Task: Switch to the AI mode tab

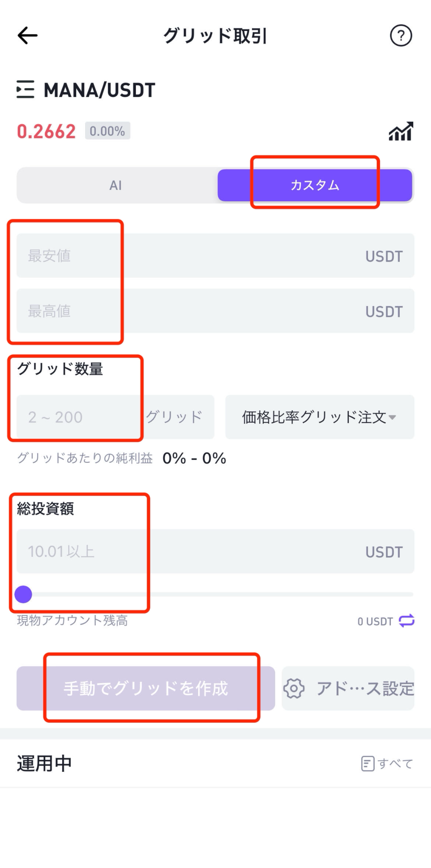Action: tap(116, 185)
